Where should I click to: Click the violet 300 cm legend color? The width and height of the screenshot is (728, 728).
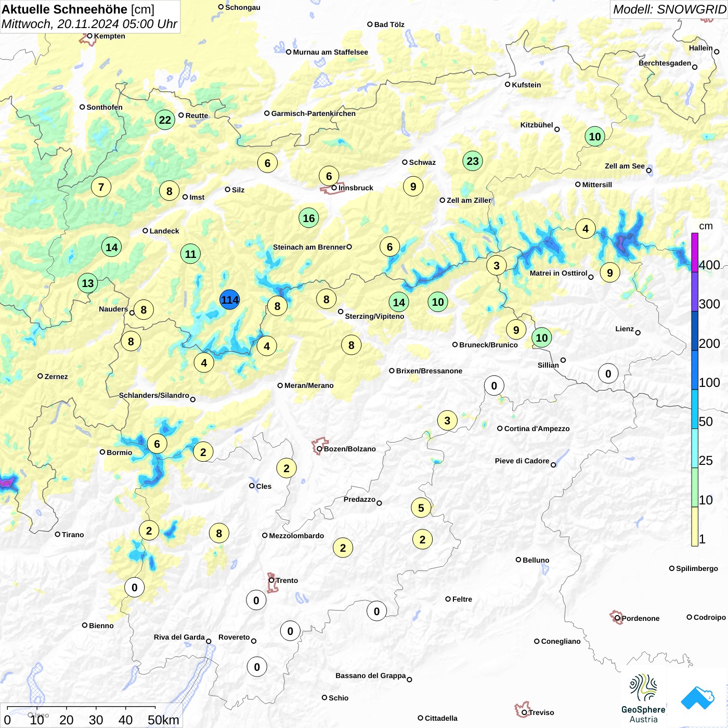point(695,291)
